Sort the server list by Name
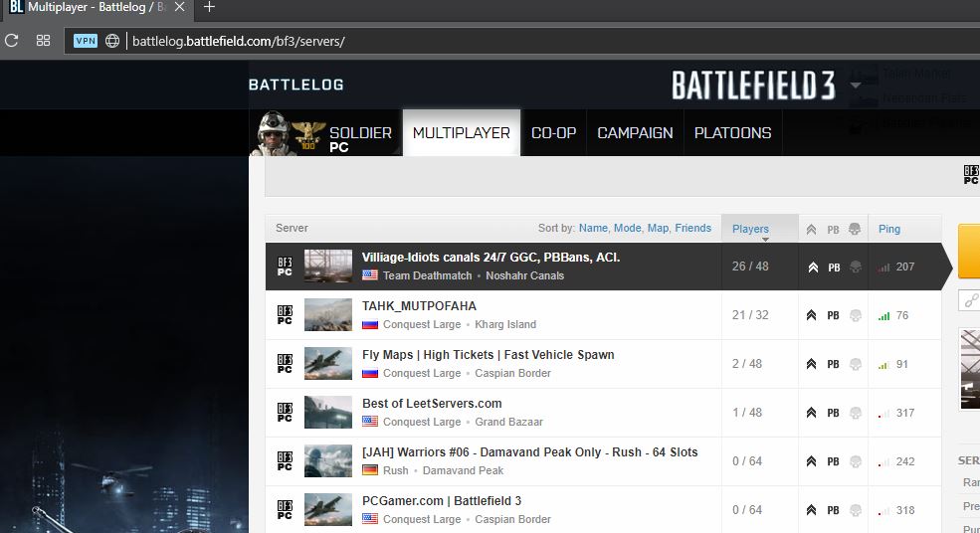 pyautogui.click(x=593, y=228)
